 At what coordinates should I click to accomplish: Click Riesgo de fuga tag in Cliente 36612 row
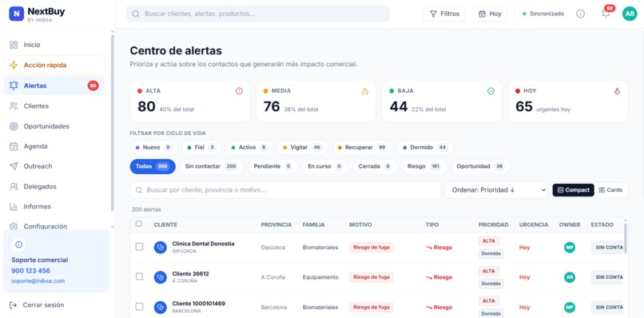(x=372, y=277)
